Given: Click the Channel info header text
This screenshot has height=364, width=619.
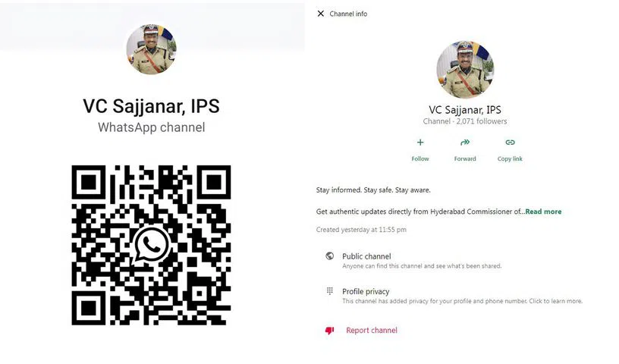Looking at the screenshot, I should click(348, 14).
